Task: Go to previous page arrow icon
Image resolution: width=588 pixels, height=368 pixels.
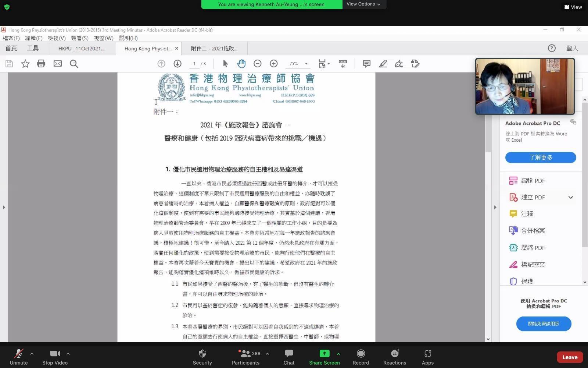Action: point(161,64)
